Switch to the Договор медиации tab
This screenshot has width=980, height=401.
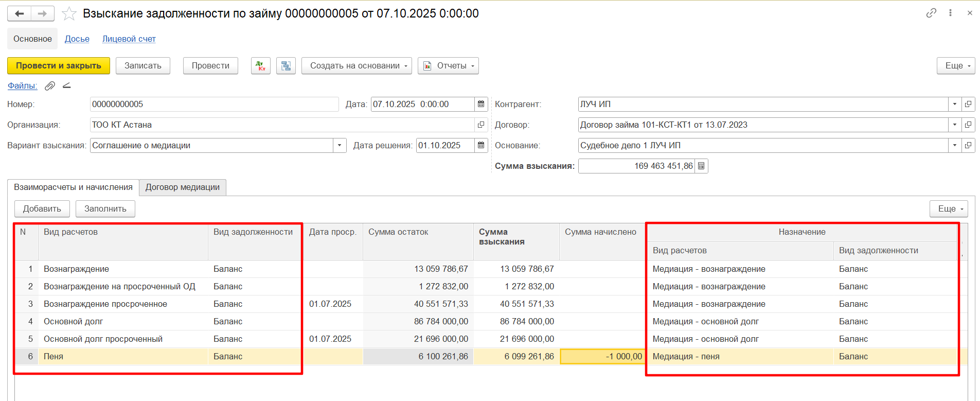click(183, 187)
